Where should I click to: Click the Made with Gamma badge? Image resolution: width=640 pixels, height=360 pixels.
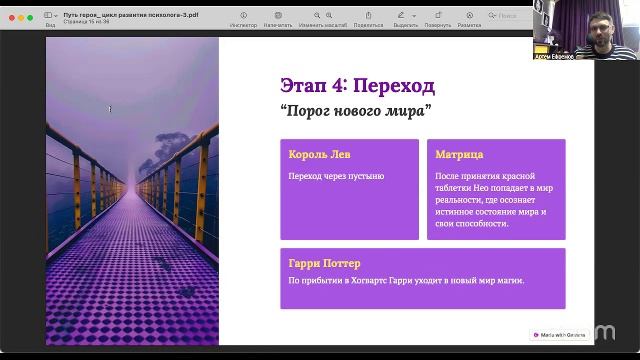(x=559, y=335)
